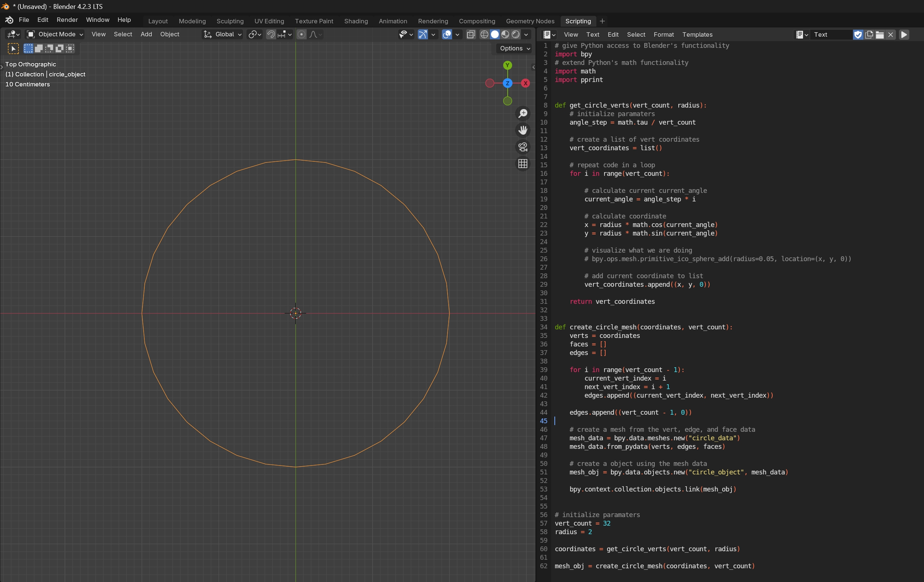This screenshot has width=924, height=582.
Task: Click the red X axis gizmo ball
Action: click(x=525, y=83)
